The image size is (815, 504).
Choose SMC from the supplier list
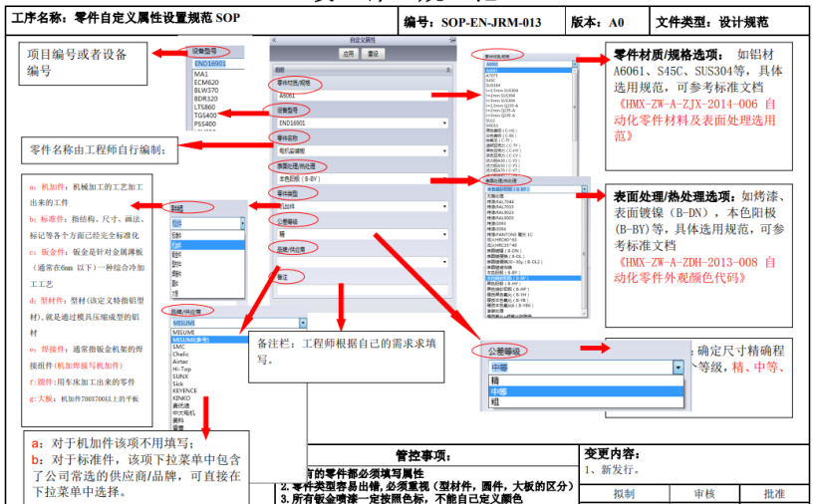coord(180,347)
